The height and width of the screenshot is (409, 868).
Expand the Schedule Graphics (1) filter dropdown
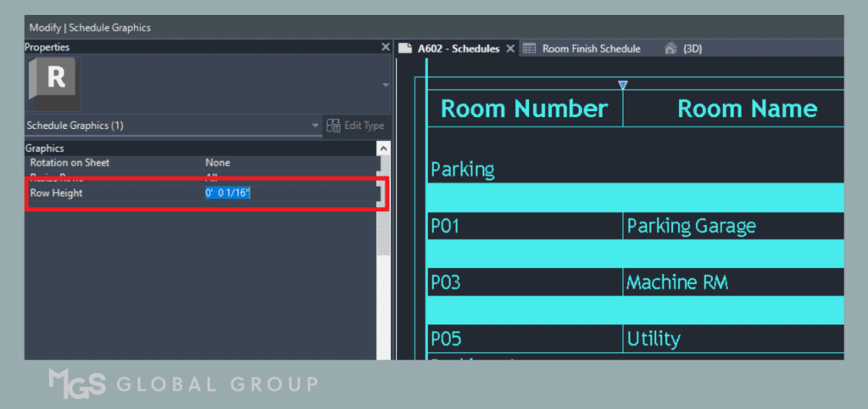coord(315,126)
